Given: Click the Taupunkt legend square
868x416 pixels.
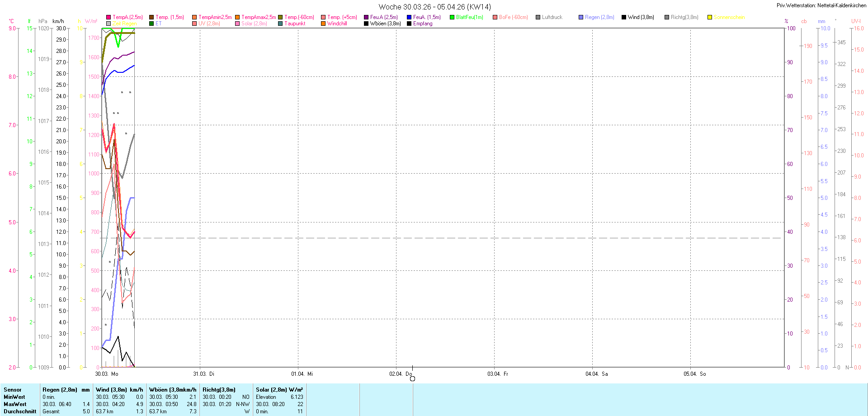Looking at the screenshot, I should click(280, 24).
